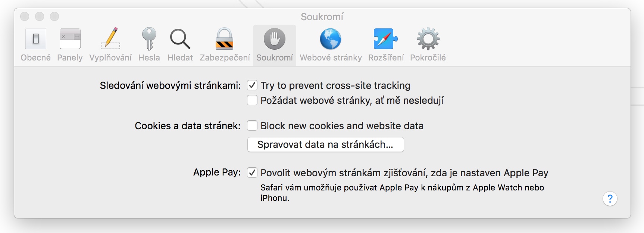The image size is (644, 233).
Task: Open Webové stránky globe pane
Action: (x=331, y=39)
